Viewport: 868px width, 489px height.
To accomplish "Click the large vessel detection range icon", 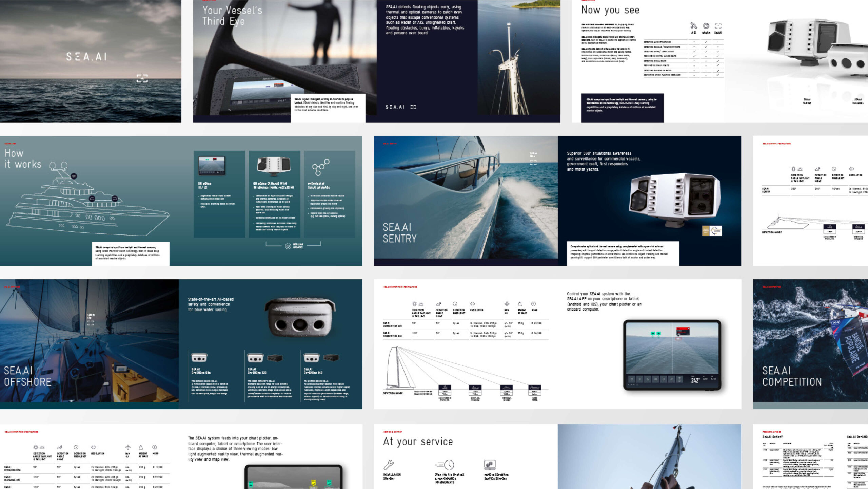I will (535, 388).
